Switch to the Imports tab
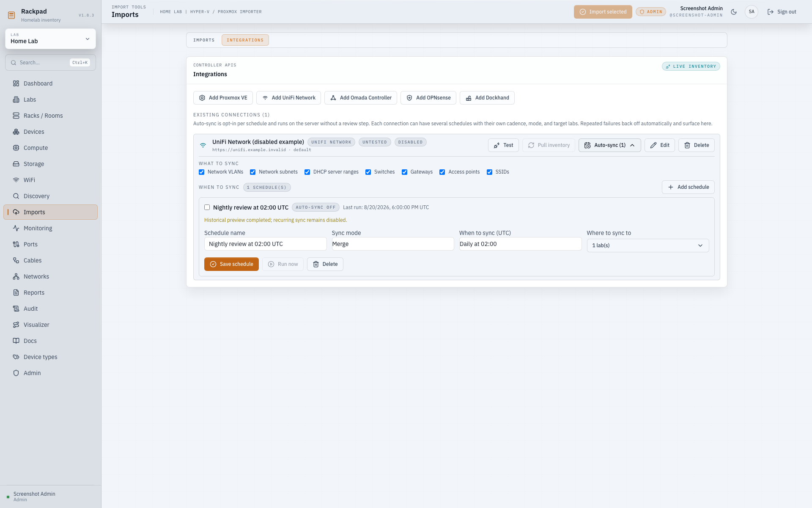The height and width of the screenshot is (508, 812). (x=204, y=40)
